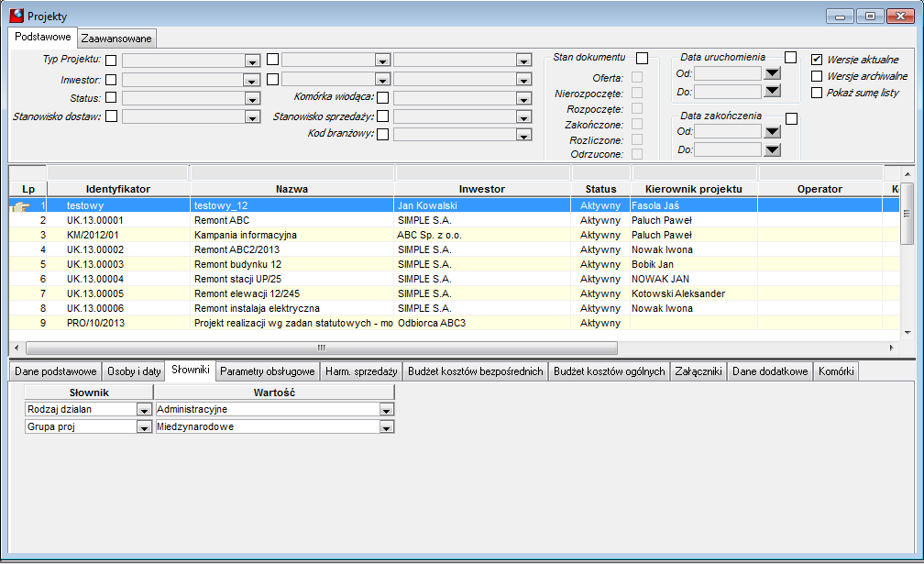924x564 pixels.
Task: Open the Typ Projektu dropdown
Action: click(252, 61)
